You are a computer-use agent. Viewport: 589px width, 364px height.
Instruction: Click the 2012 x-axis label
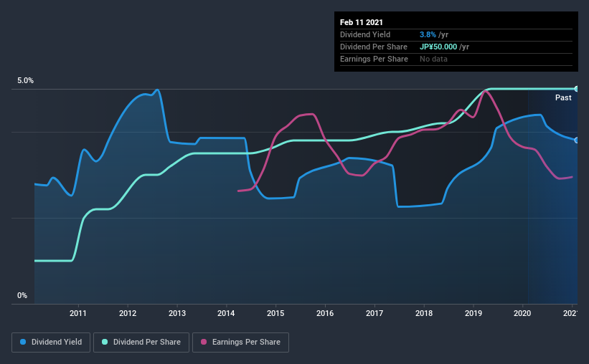[x=128, y=313]
